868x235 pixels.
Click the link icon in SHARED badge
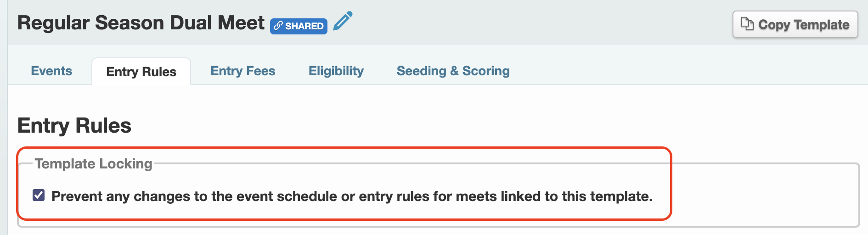[x=278, y=26]
